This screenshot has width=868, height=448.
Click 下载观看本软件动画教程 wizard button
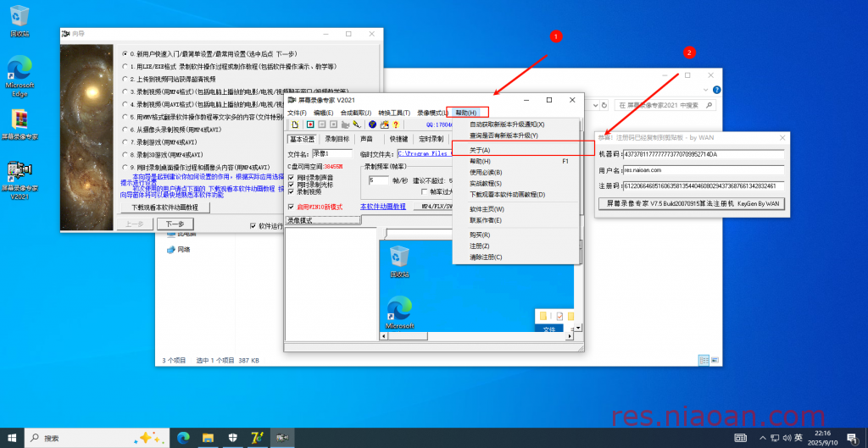[164, 207]
